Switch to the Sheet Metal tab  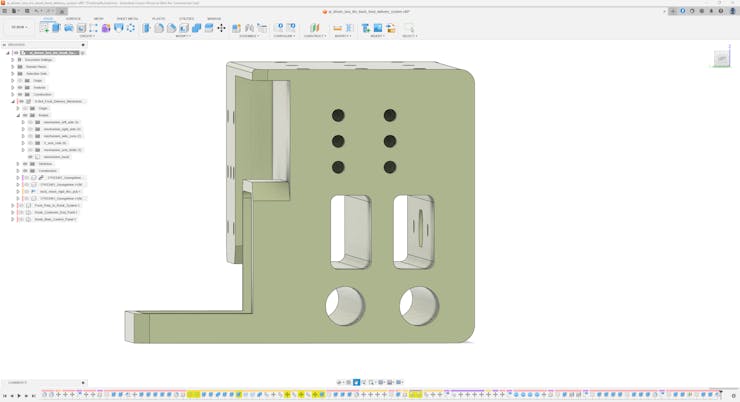127,19
